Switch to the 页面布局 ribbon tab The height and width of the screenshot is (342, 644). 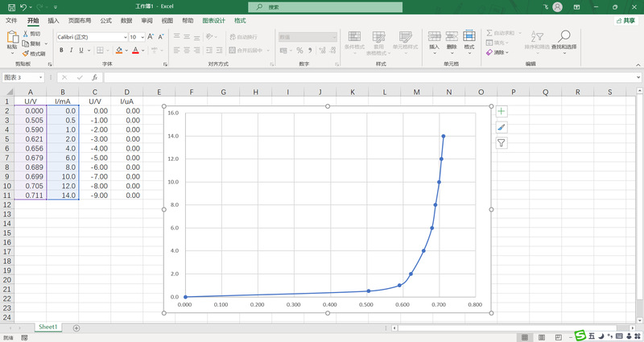coord(80,21)
